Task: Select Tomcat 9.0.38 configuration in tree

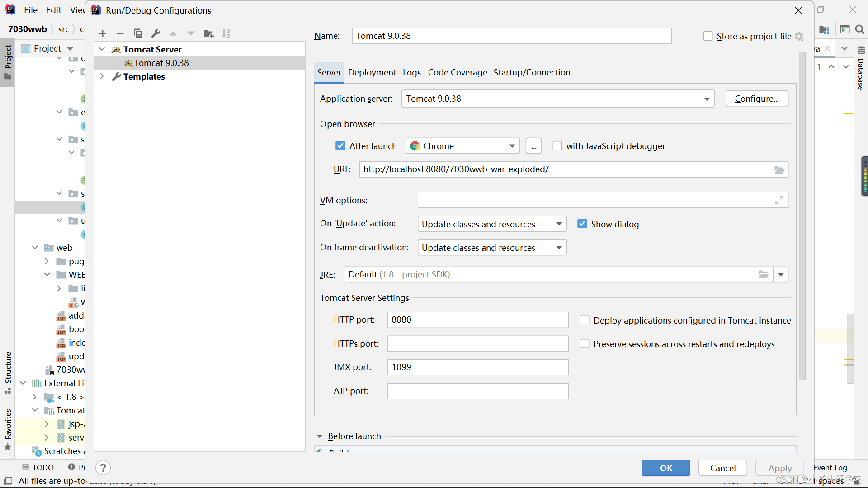Action: coord(200,63)
